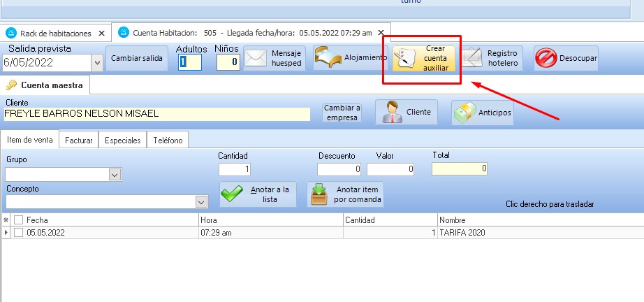
Task: Expand the Concepto combo box
Action: pyautogui.click(x=201, y=202)
